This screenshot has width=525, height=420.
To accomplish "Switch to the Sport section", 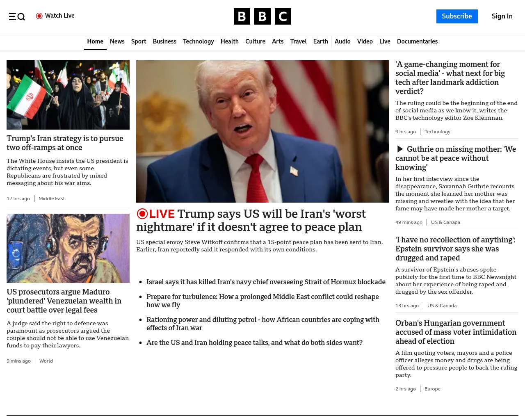I will (x=139, y=41).
